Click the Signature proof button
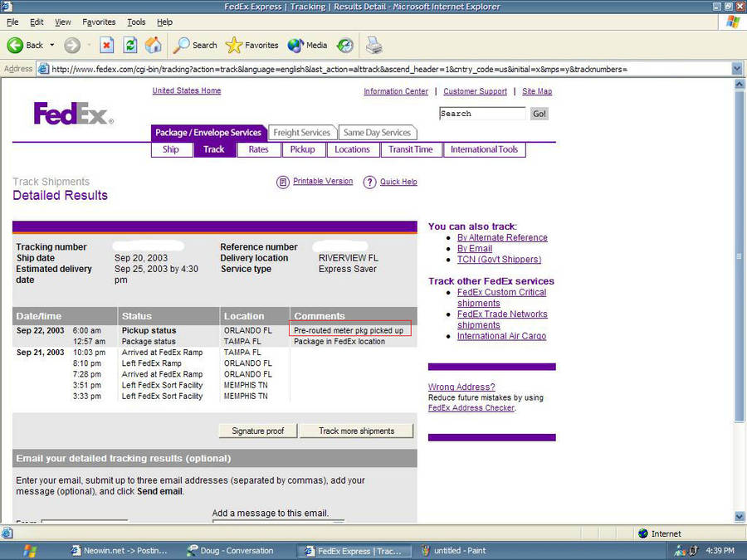Image resolution: width=747 pixels, height=560 pixels. click(x=257, y=431)
